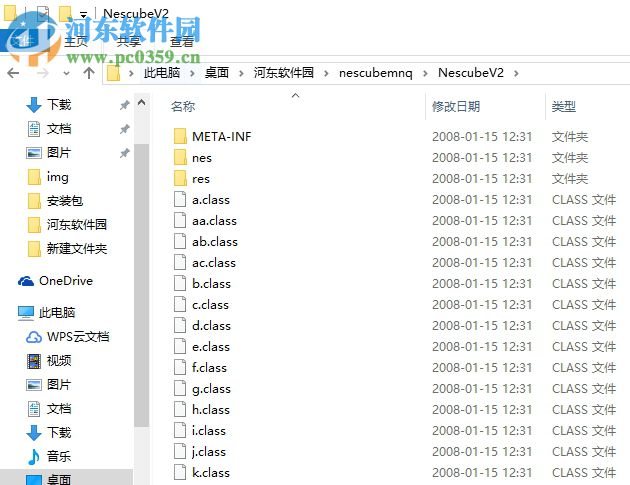Select file name k.class
630x485 pixels.
click(x=211, y=473)
